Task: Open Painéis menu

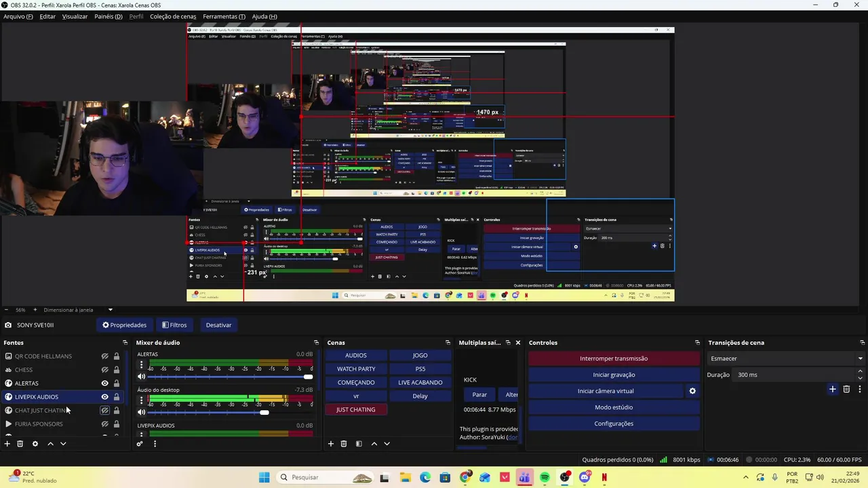Action: point(108,16)
